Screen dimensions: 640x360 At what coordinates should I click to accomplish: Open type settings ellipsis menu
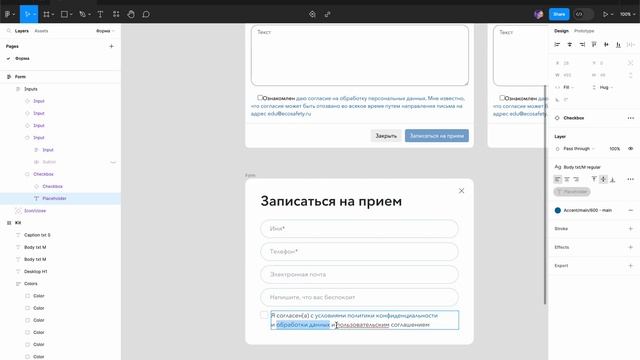[x=631, y=179]
